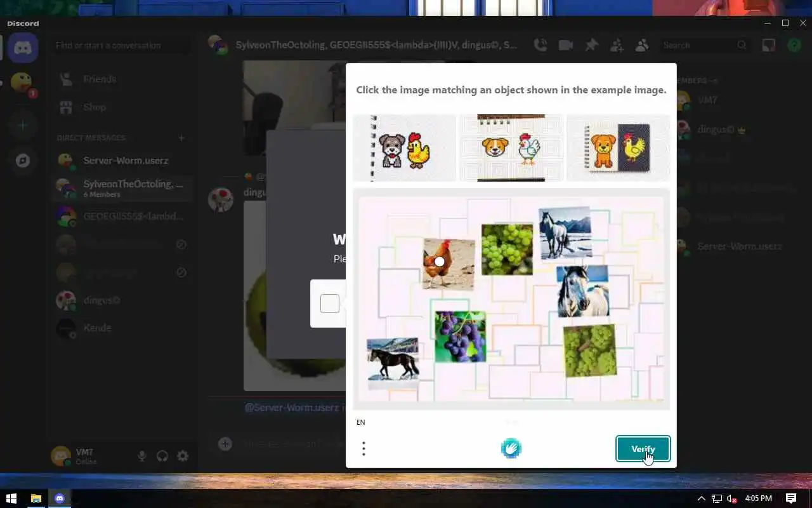Image resolution: width=812 pixels, height=508 pixels.
Task: Click @Server-Worm.userz mention in chat
Action: click(x=292, y=408)
